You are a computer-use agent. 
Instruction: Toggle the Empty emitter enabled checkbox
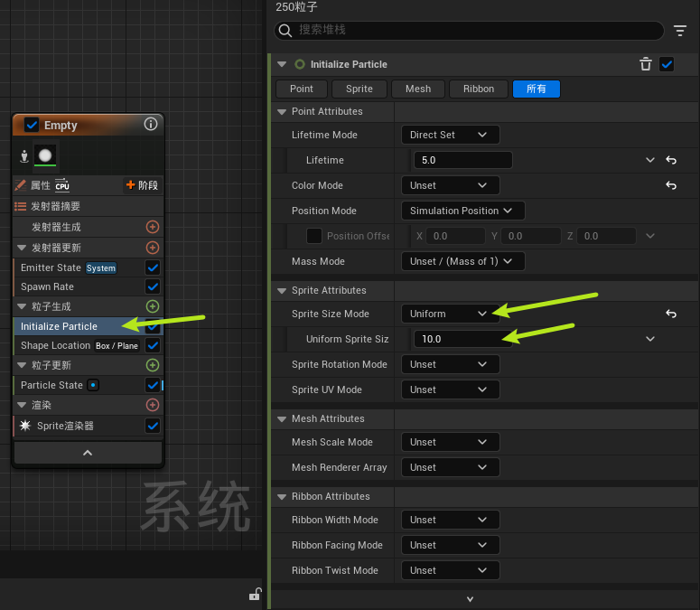coord(32,125)
